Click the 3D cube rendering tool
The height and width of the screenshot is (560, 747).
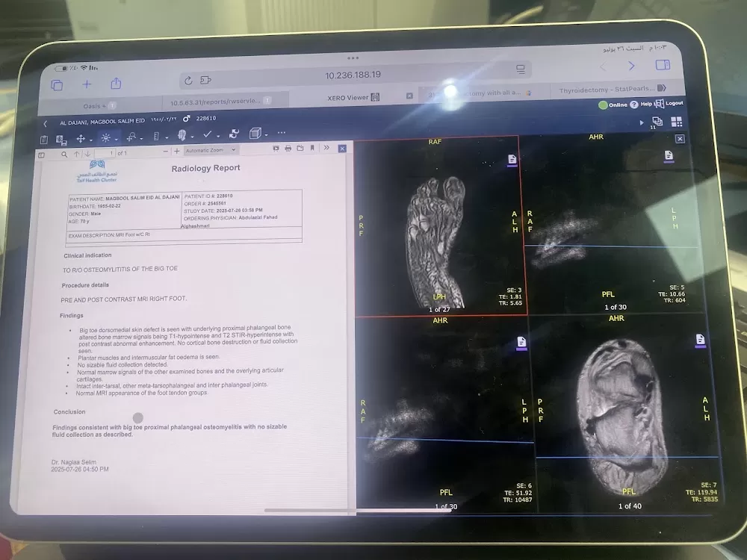pyautogui.click(x=255, y=134)
